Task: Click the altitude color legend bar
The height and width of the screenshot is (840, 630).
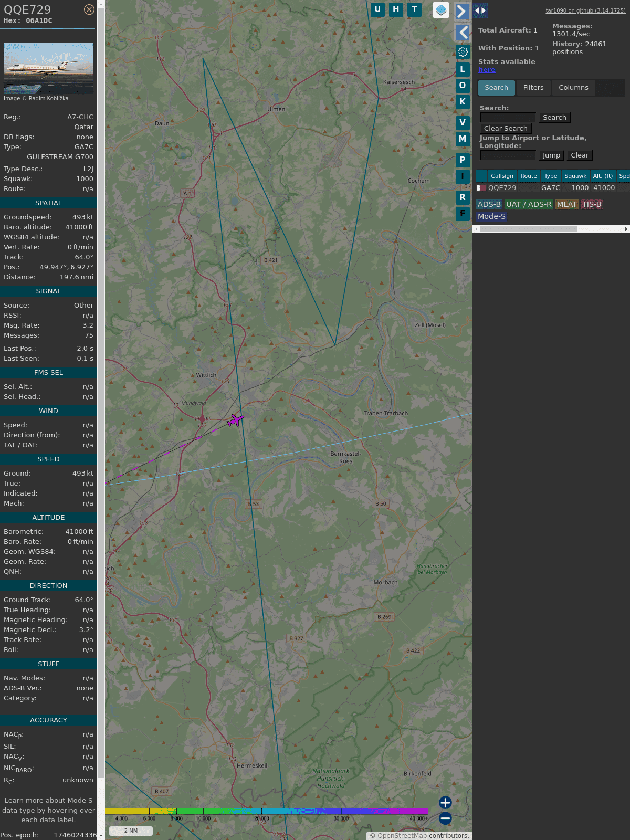Action: click(267, 811)
